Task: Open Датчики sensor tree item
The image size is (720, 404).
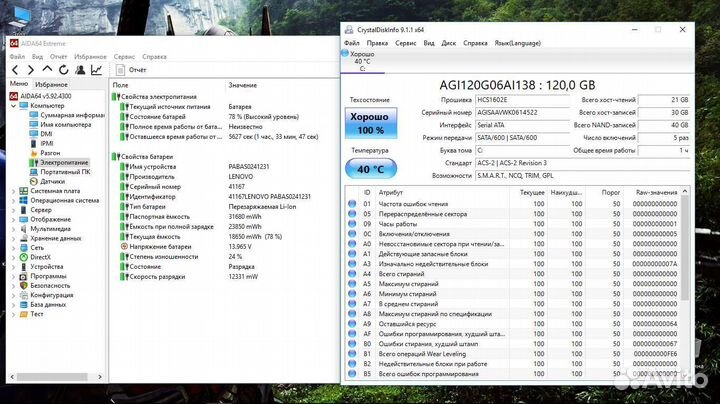Action: pyautogui.click(x=47, y=181)
